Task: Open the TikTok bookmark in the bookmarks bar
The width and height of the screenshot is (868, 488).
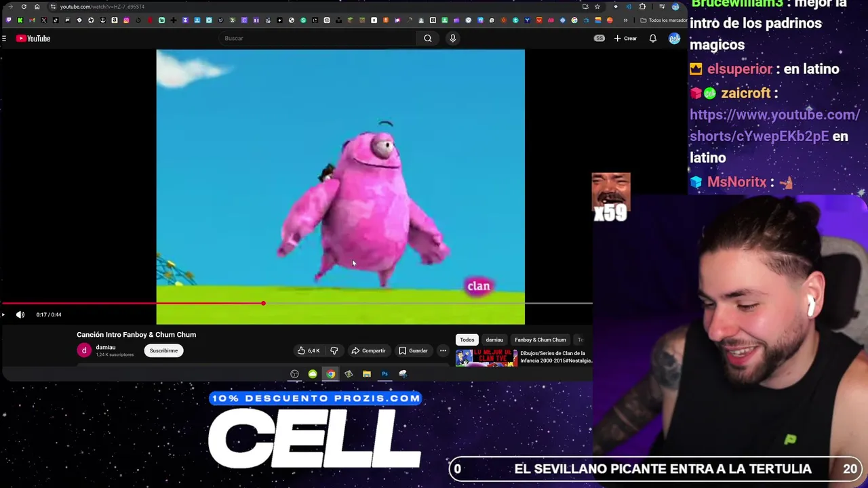Action: tap(56, 20)
